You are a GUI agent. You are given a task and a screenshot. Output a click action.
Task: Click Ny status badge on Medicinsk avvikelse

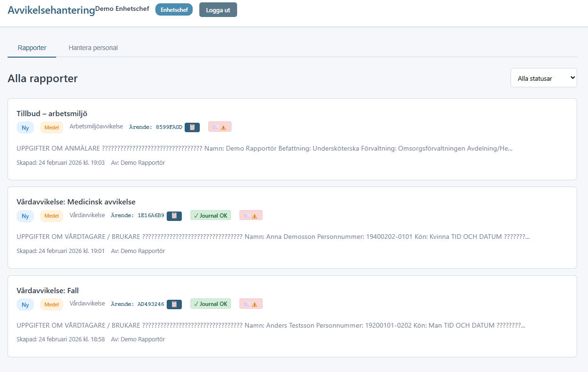point(26,216)
